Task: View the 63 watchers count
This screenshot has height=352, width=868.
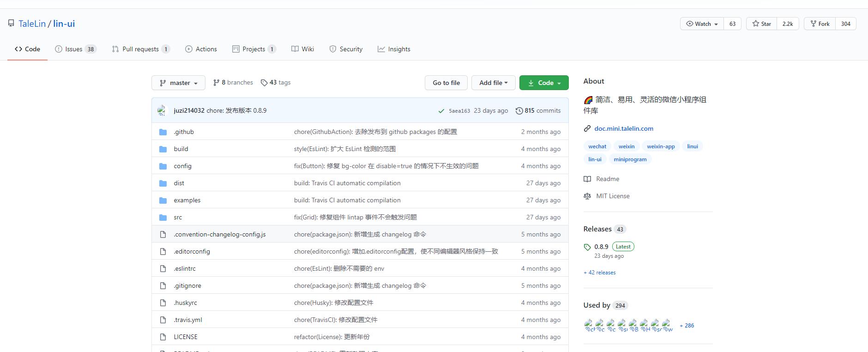Action: click(732, 24)
